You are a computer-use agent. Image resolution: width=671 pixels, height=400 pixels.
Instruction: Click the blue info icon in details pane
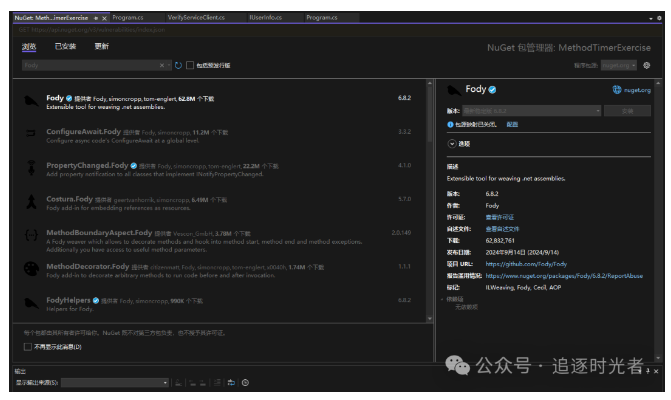click(x=450, y=124)
